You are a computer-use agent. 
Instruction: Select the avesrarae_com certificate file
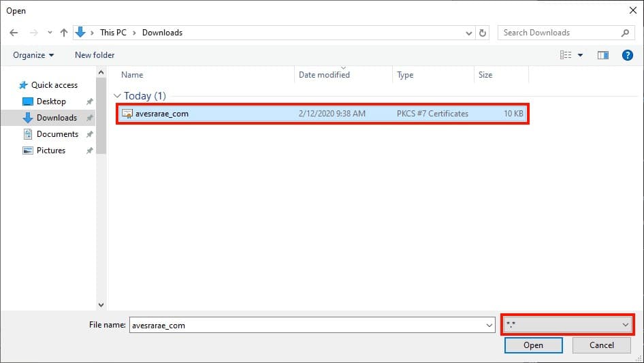(x=162, y=114)
